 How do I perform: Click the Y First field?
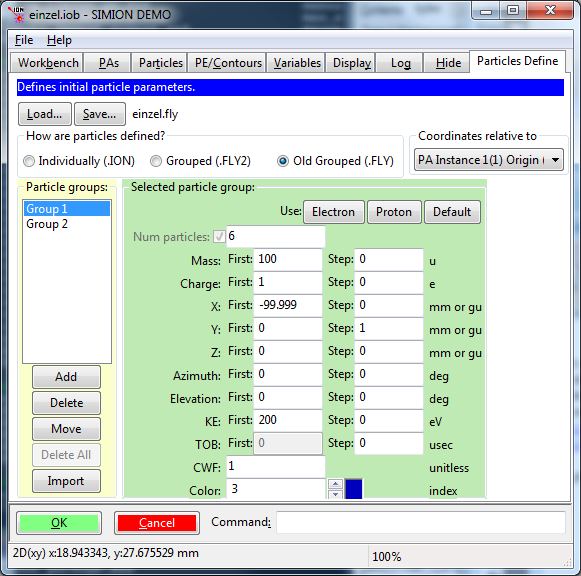288,328
